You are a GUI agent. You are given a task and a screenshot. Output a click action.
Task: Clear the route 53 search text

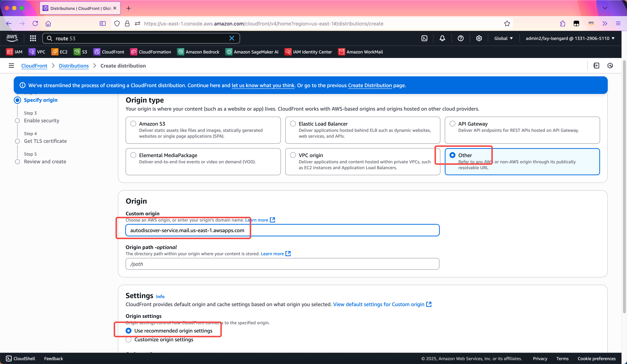point(232,38)
